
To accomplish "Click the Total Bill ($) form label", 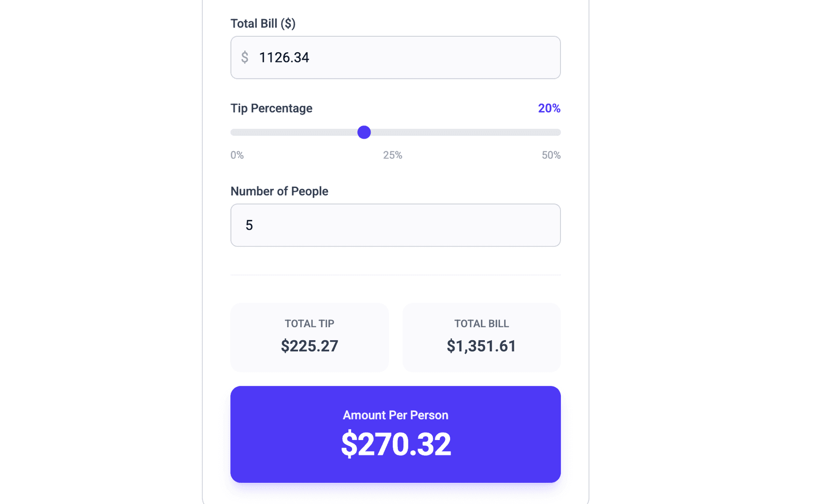I will click(263, 23).
